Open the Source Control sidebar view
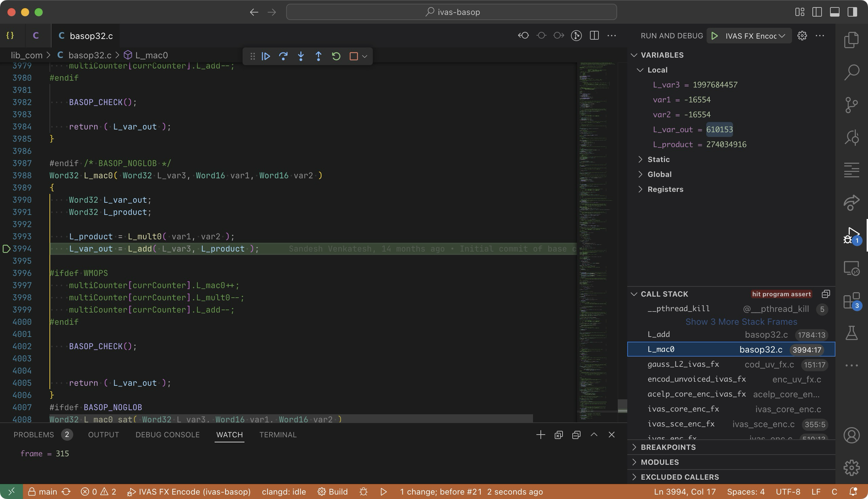The image size is (868, 499). [851, 104]
